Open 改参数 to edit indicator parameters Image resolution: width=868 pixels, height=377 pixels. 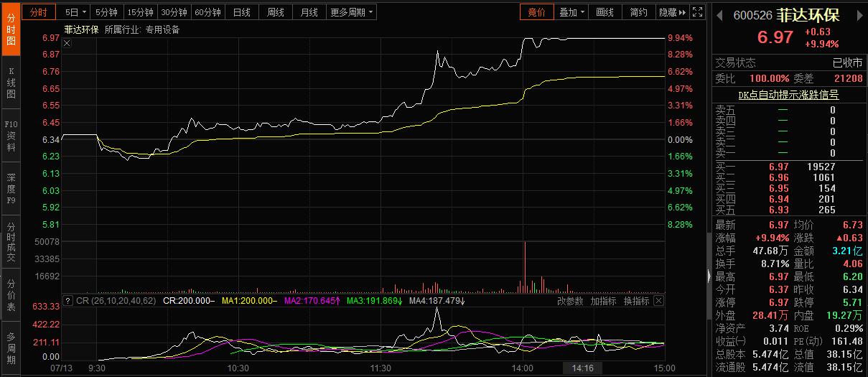click(570, 301)
